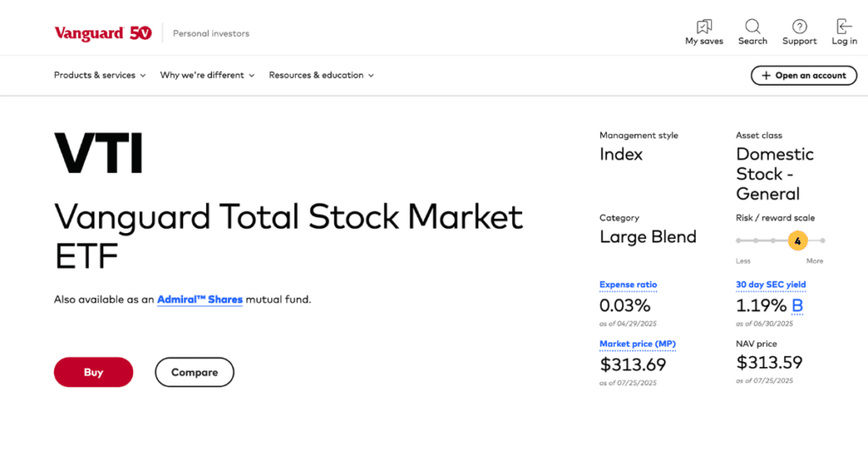Click the 'as of 06/30/2025' date
The height and width of the screenshot is (456, 868).
tap(764, 324)
